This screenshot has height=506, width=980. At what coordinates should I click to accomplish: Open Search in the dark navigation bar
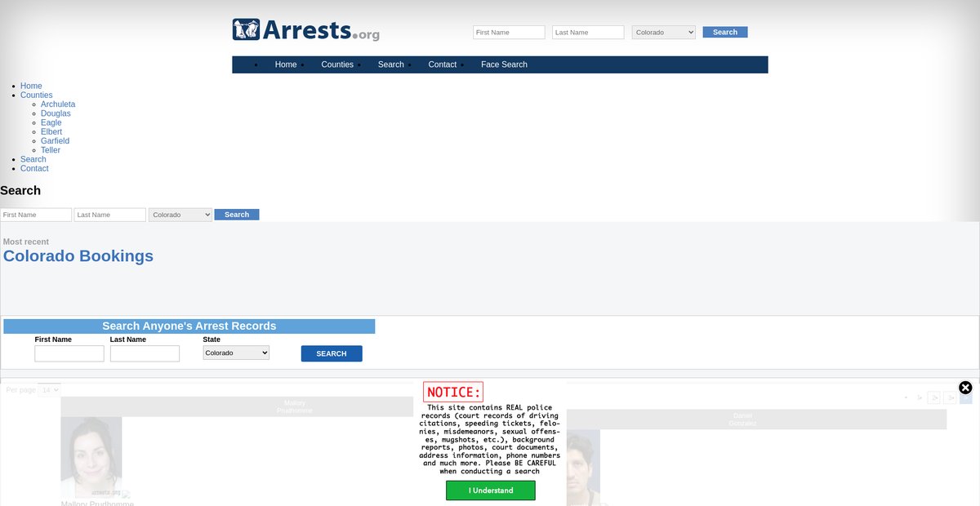391,64
